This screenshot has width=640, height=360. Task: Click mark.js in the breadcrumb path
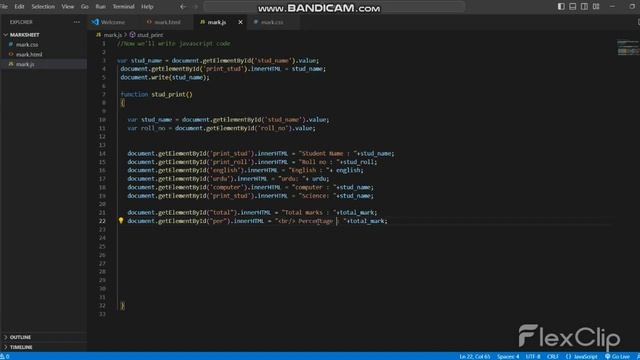109,35
